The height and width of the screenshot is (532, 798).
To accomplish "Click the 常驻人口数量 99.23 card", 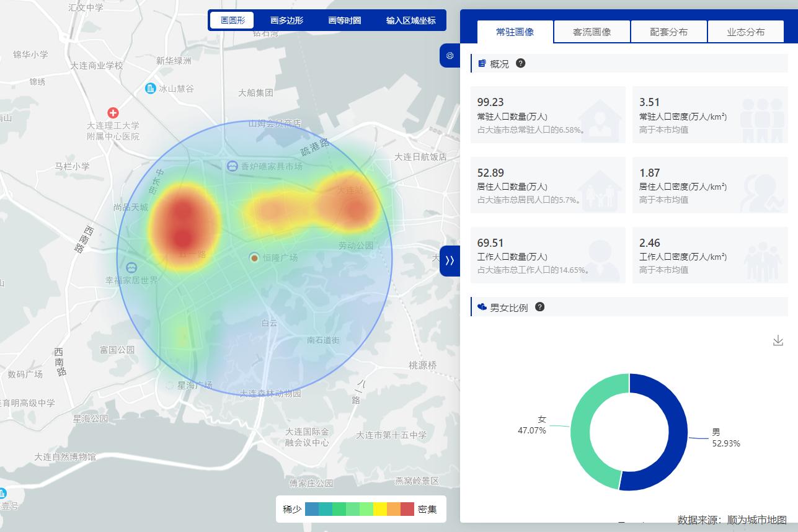I will click(x=548, y=115).
